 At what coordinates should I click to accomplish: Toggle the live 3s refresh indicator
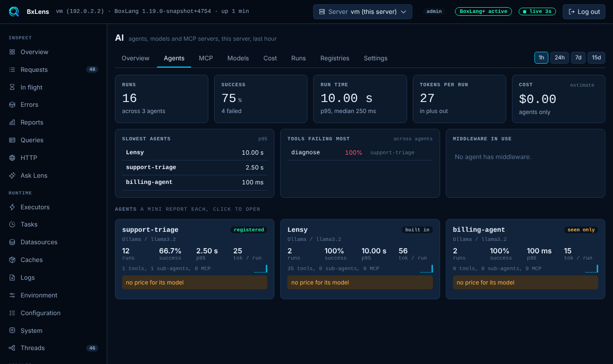(537, 11)
